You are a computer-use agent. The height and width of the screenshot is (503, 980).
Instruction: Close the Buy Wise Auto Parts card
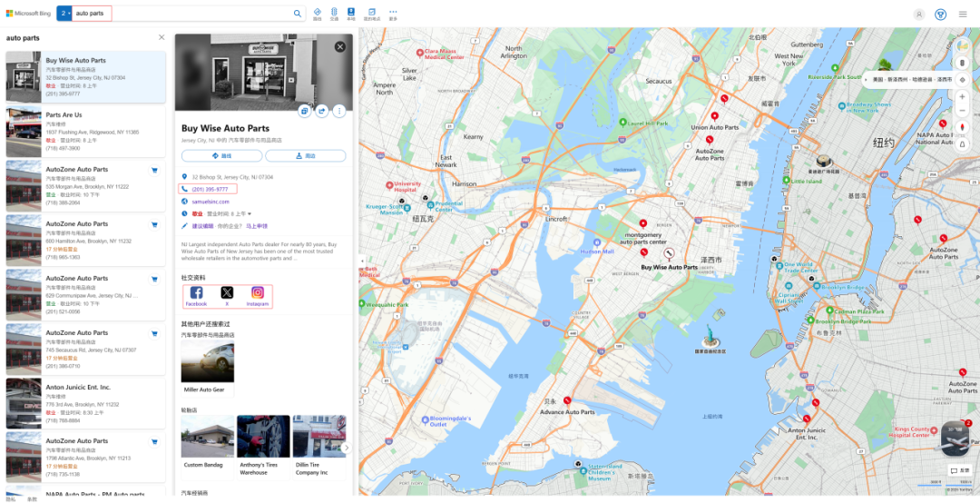[340, 47]
